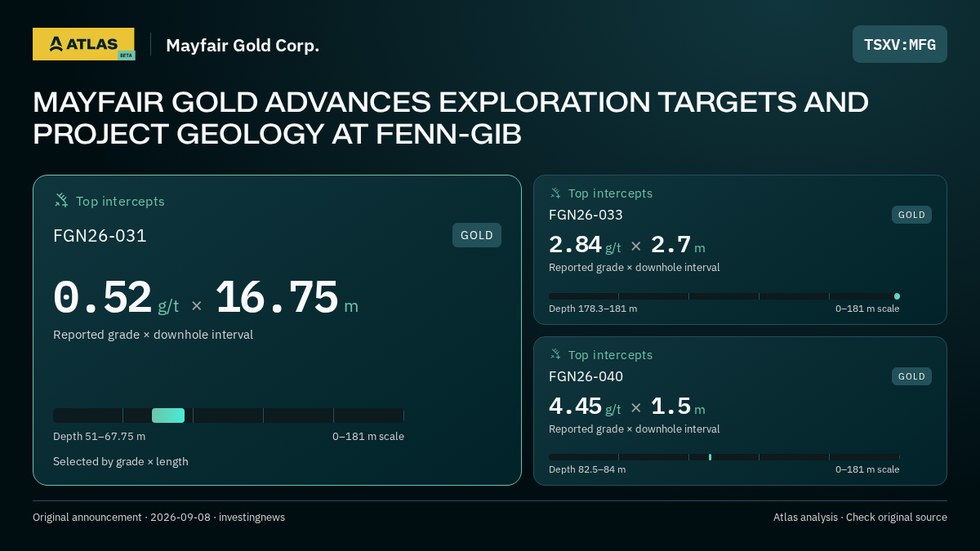The width and height of the screenshot is (980, 551).
Task: Click the Depth 82.5–84 m label
Action: (x=587, y=469)
